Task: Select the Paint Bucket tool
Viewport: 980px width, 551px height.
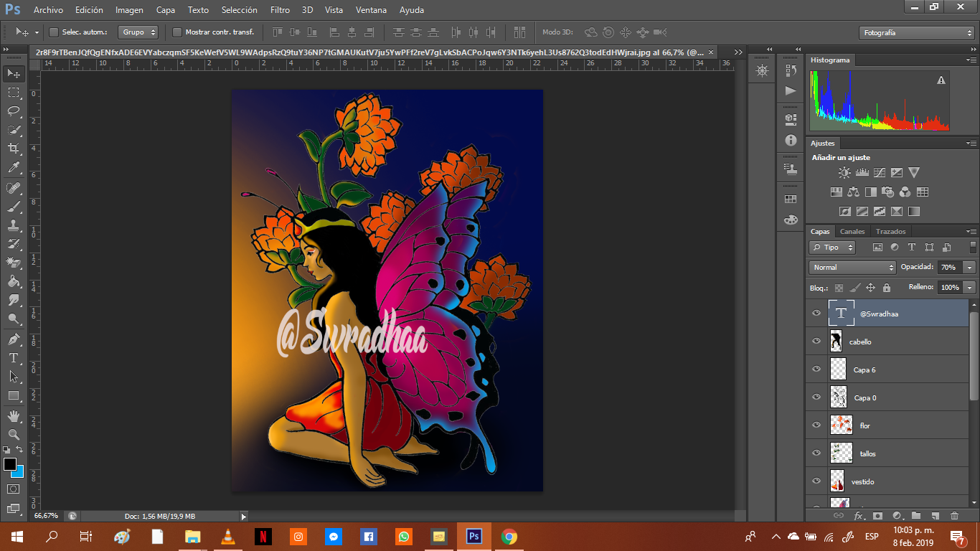Action: pyautogui.click(x=14, y=281)
